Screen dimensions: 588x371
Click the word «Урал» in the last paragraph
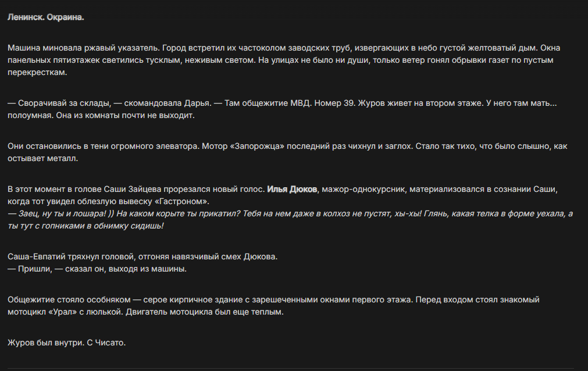tap(63, 312)
